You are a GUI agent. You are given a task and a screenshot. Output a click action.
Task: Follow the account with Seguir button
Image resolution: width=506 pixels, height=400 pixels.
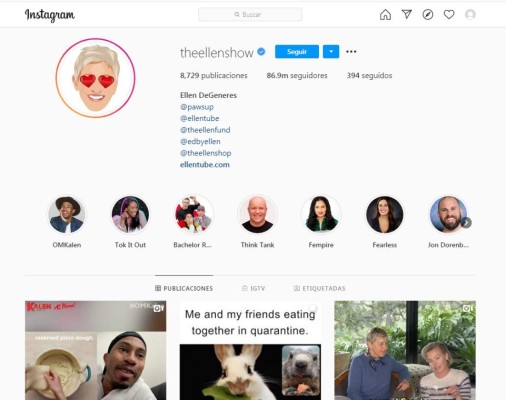(x=297, y=52)
